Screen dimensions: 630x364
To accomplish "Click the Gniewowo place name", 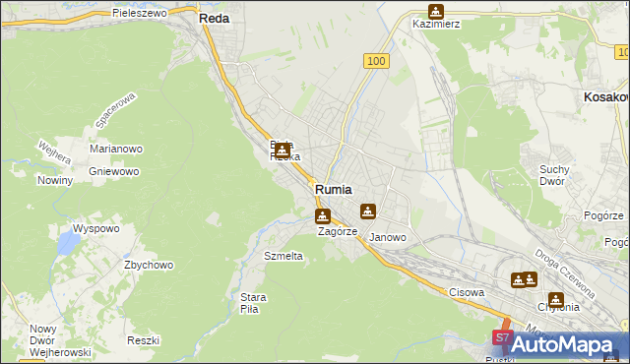I will (x=114, y=171).
